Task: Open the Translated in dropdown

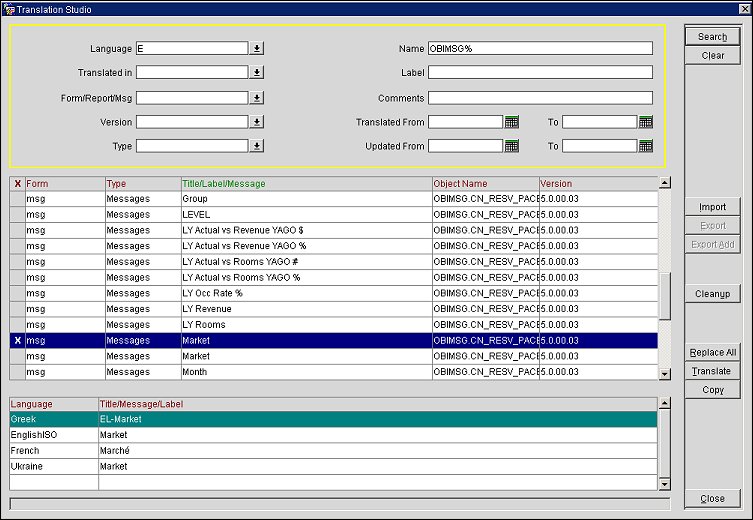Action: click(x=257, y=73)
